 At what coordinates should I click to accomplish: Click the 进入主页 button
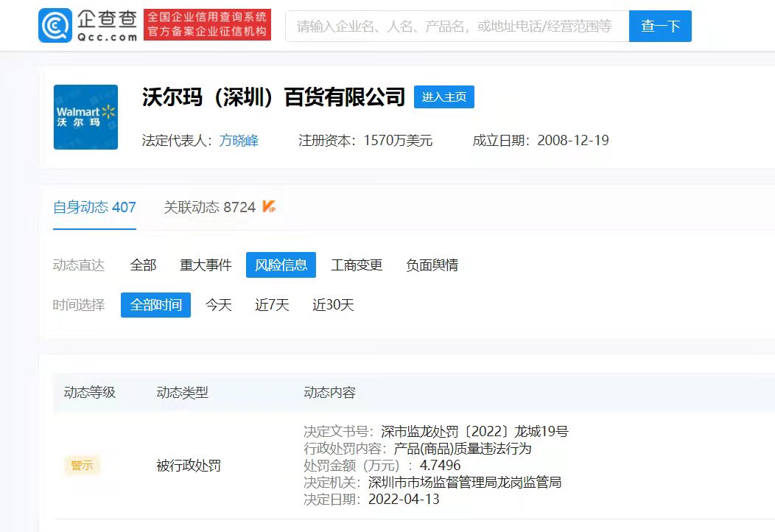coord(443,97)
